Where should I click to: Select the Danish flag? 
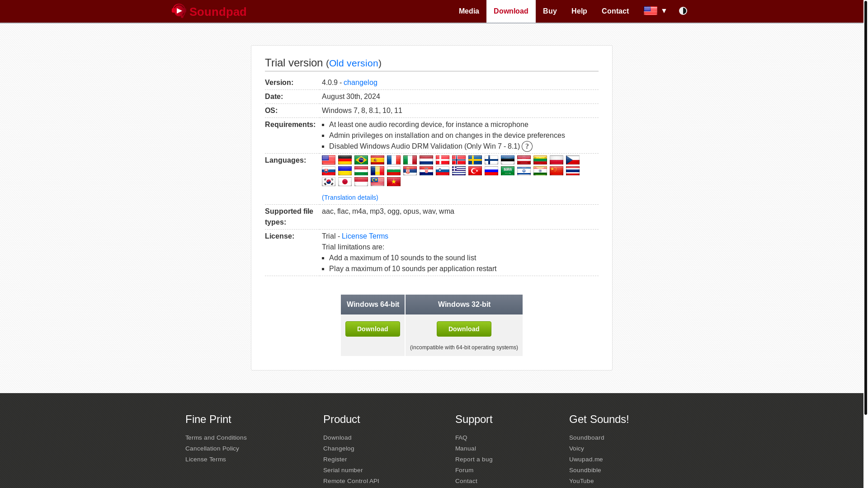point(443,160)
